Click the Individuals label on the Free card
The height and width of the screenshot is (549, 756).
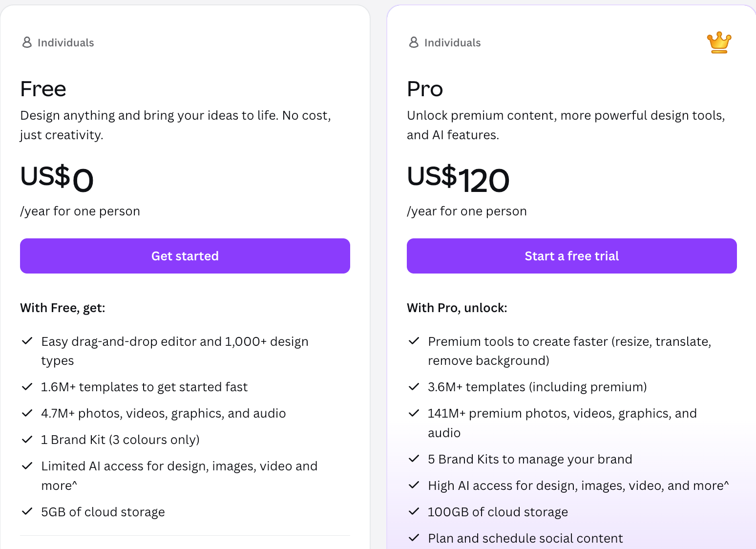point(66,42)
